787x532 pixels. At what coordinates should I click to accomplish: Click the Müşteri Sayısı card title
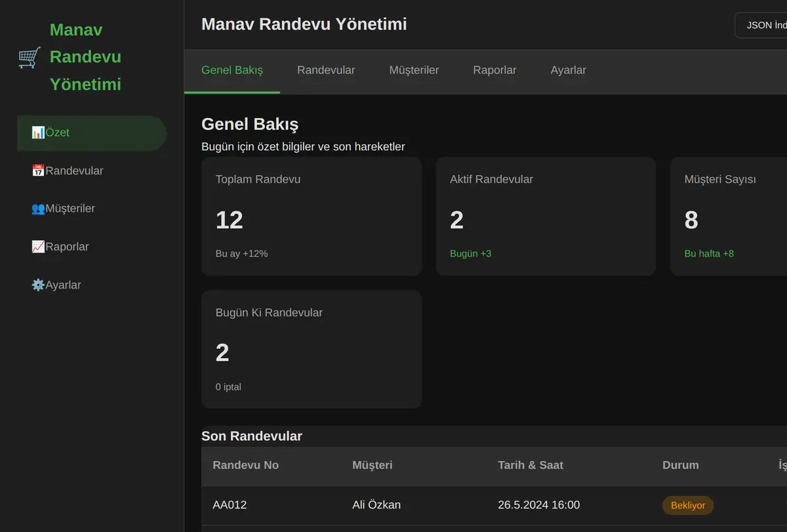click(x=720, y=179)
